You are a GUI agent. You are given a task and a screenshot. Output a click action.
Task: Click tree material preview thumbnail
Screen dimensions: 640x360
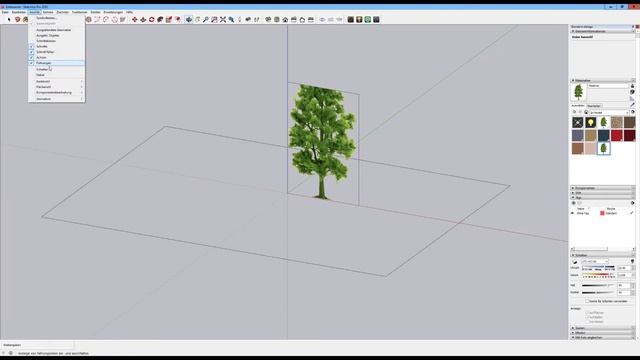point(578,92)
